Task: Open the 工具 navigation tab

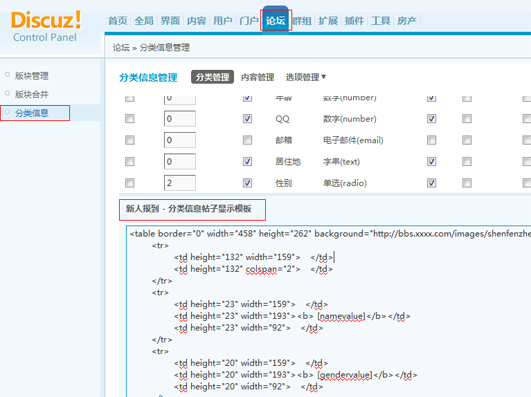Action: (381, 21)
